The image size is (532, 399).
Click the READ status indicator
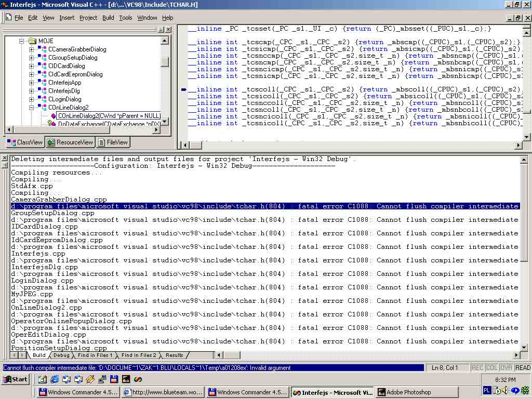tap(523, 368)
